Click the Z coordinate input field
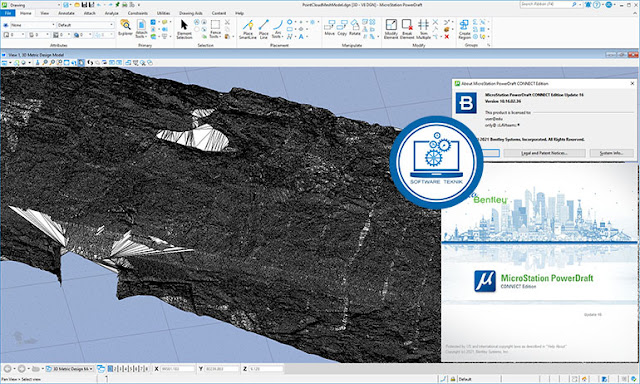 click(266, 369)
